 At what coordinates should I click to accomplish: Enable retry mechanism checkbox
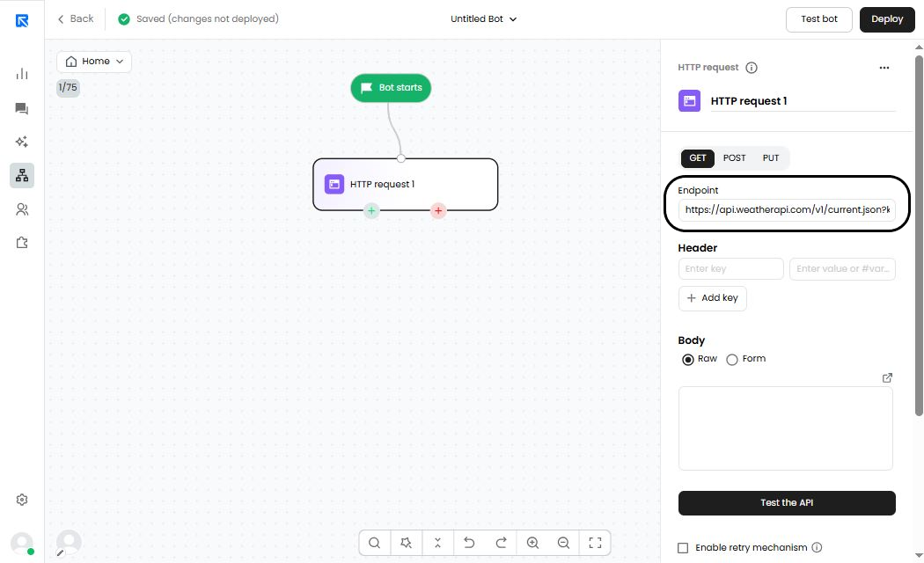(x=683, y=548)
